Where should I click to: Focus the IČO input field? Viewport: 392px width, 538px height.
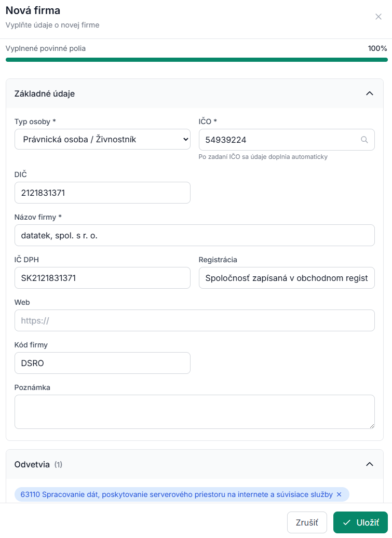click(287, 140)
